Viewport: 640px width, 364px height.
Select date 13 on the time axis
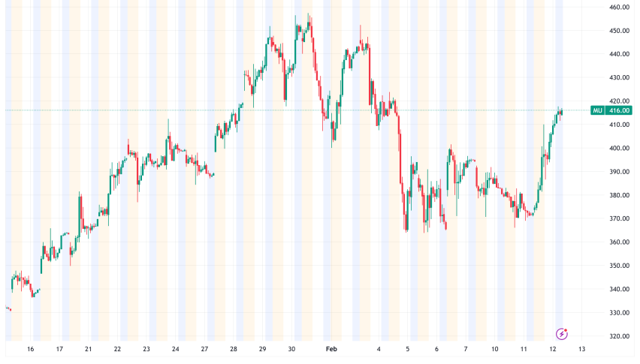point(581,350)
